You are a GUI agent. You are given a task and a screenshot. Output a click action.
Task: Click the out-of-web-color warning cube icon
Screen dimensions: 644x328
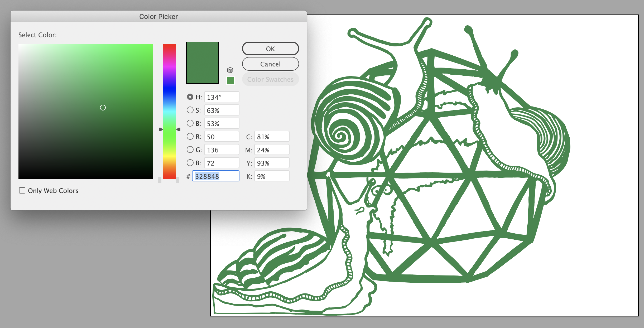coord(230,70)
